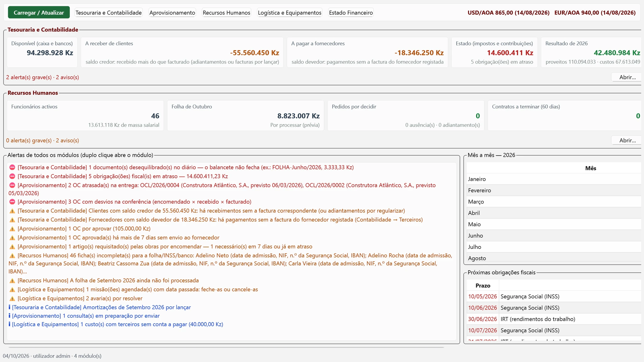Click the Carregar / Atualizar button
This screenshot has height=362, width=644.
click(x=39, y=13)
